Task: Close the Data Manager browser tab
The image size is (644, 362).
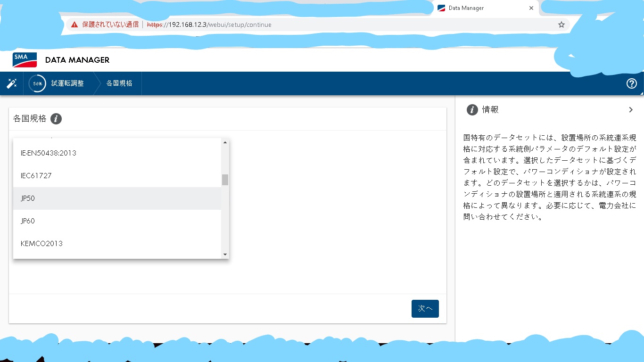Action: point(531,8)
